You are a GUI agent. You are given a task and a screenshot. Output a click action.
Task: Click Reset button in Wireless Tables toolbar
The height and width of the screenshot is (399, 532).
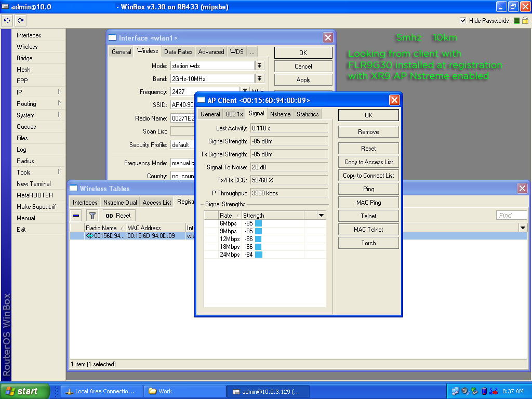tap(119, 216)
